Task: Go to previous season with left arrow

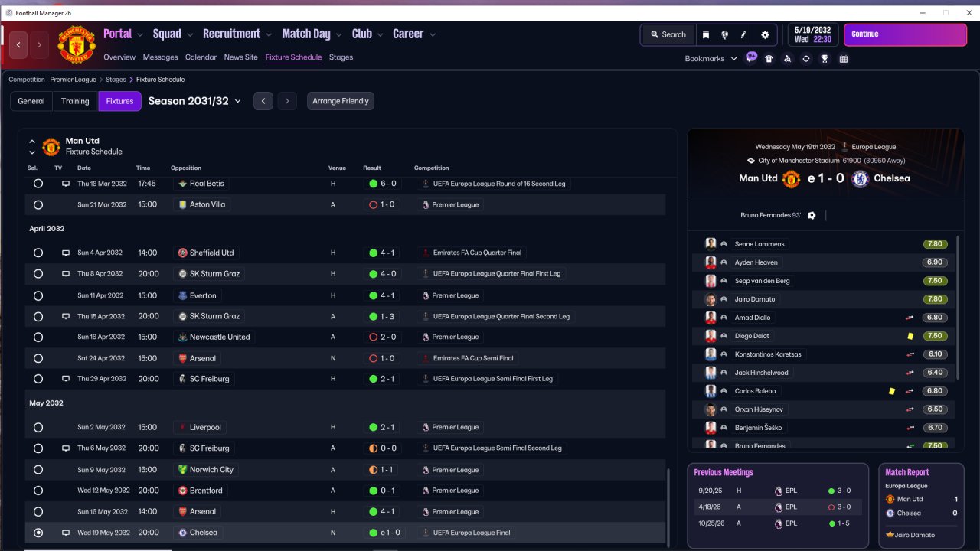Action: [263, 101]
